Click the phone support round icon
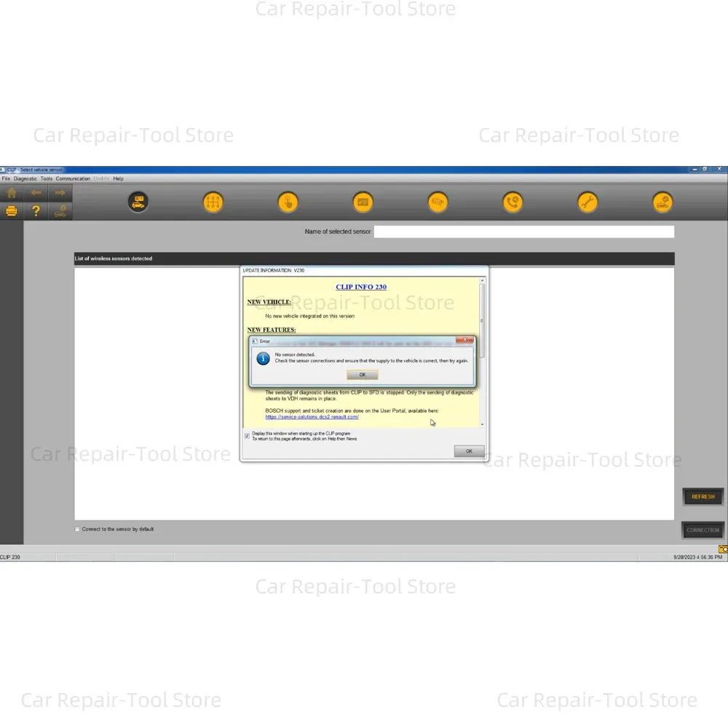Image resolution: width=728 pixels, height=728 pixels. 513,202
